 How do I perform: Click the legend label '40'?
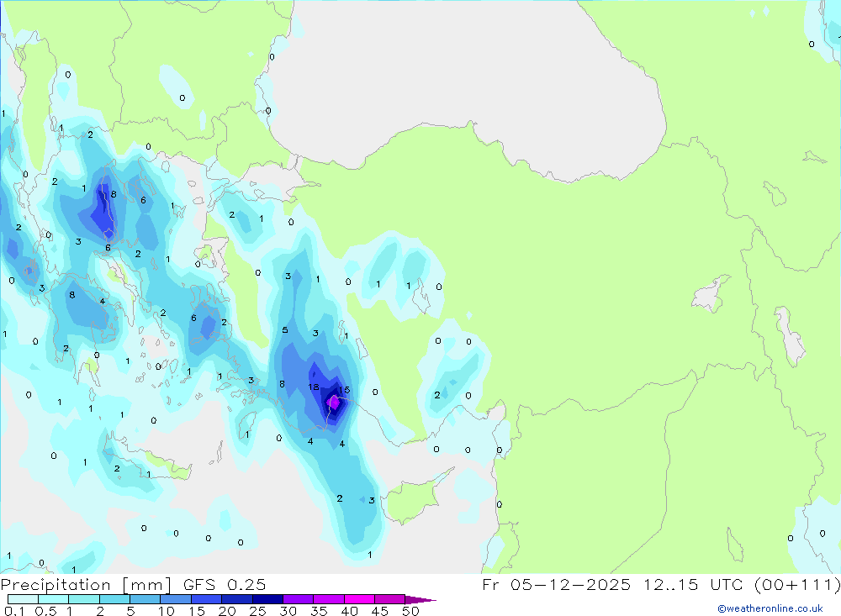(349, 611)
